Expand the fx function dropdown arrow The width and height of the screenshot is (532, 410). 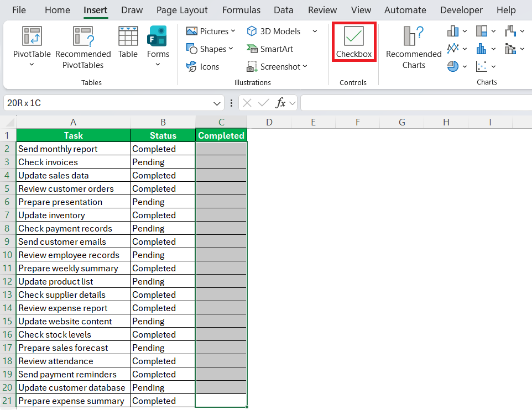pyautogui.click(x=293, y=103)
